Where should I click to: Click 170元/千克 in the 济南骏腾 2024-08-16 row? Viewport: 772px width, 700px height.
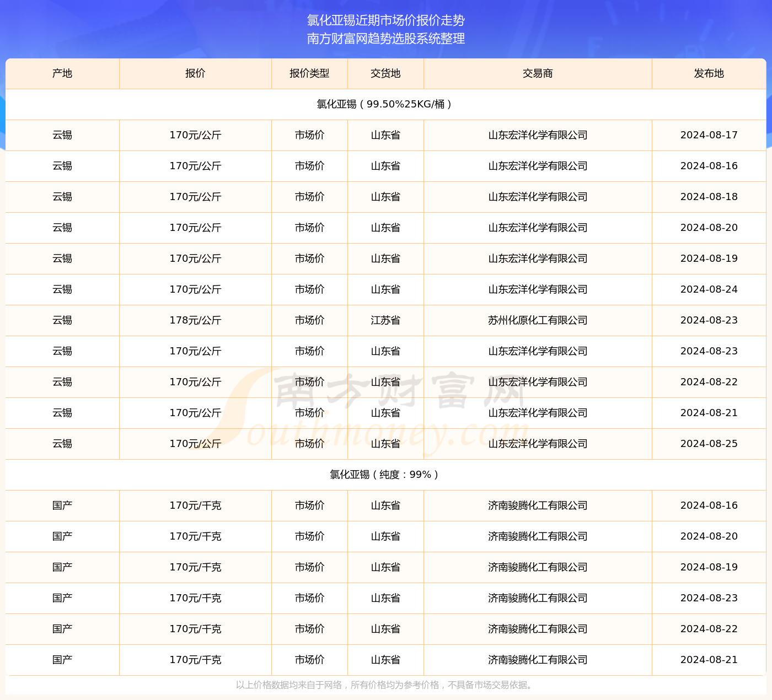tap(195, 505)
